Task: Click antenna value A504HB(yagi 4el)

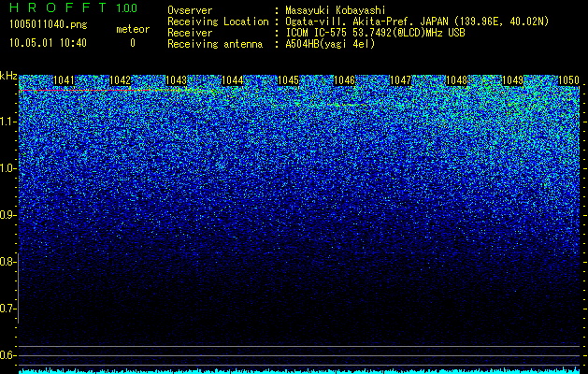Action: point(330,44)
